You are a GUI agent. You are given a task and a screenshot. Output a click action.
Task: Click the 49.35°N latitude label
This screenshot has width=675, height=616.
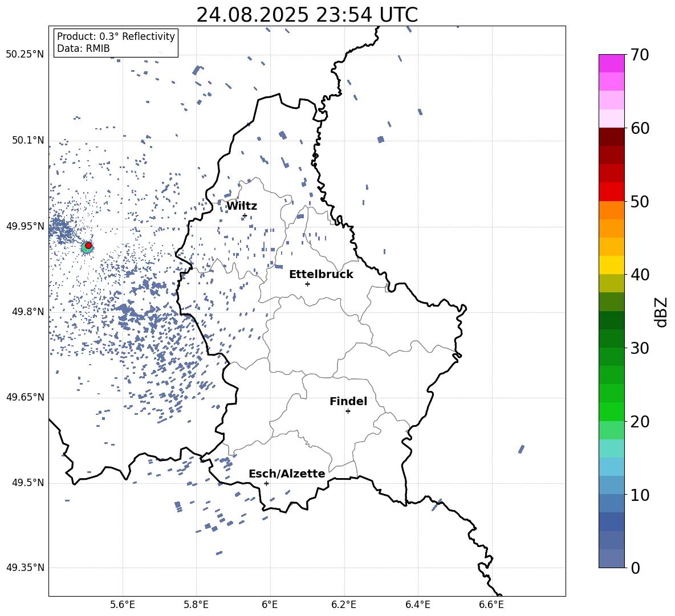[25, 568]
